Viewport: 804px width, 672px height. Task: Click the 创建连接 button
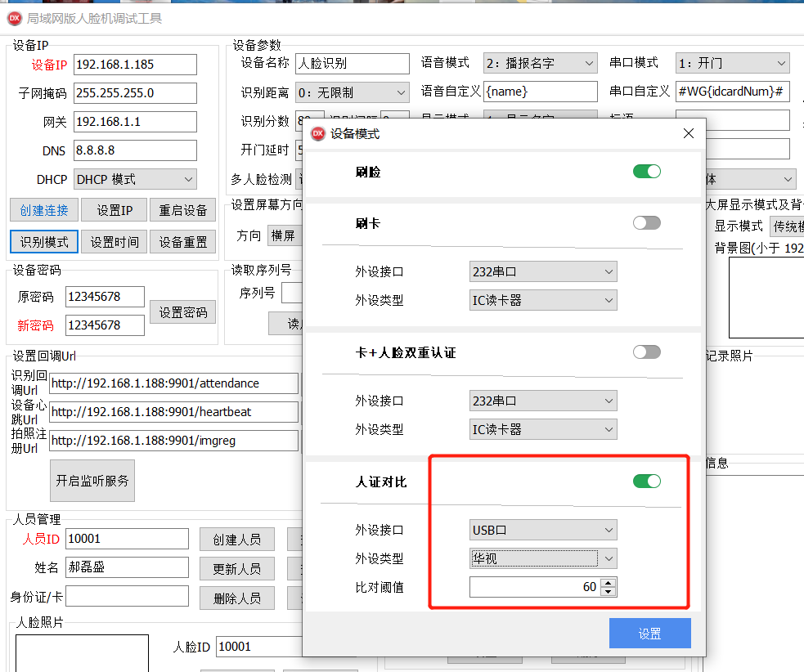(x=43, y=210)
